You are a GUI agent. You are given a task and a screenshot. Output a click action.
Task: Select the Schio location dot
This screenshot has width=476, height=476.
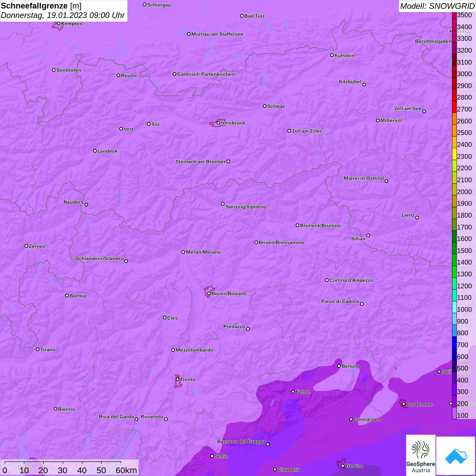pyautogui.click(x=212, y=456)
